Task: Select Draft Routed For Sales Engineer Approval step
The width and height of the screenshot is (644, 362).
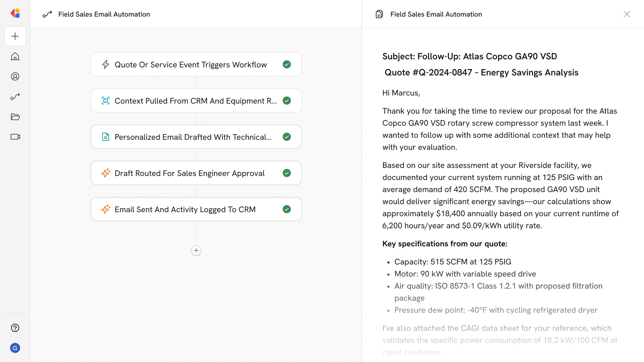Action: pos(190,173)
